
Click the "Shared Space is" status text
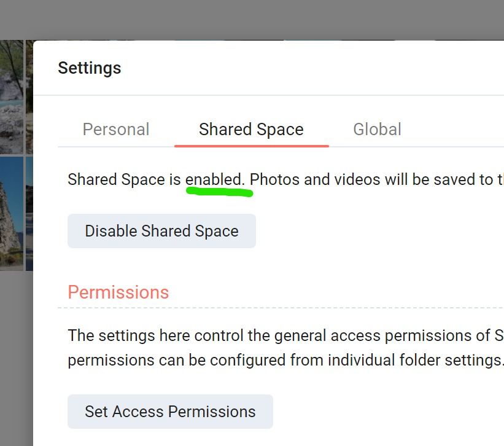[125, 179]
